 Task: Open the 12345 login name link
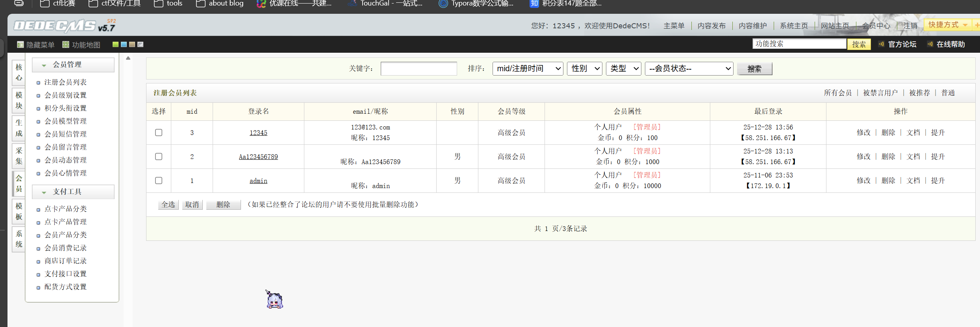pos(258,133)
